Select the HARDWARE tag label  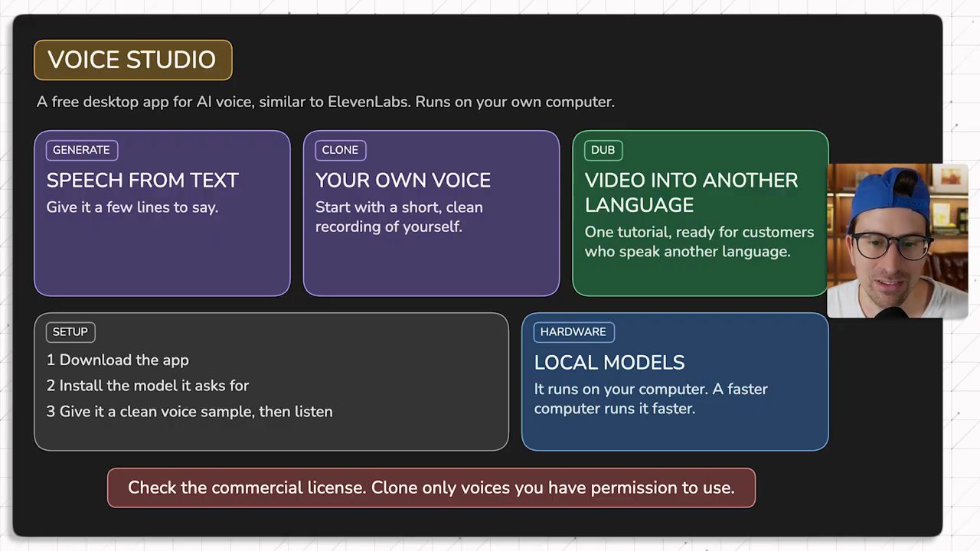tap(573, 332)
